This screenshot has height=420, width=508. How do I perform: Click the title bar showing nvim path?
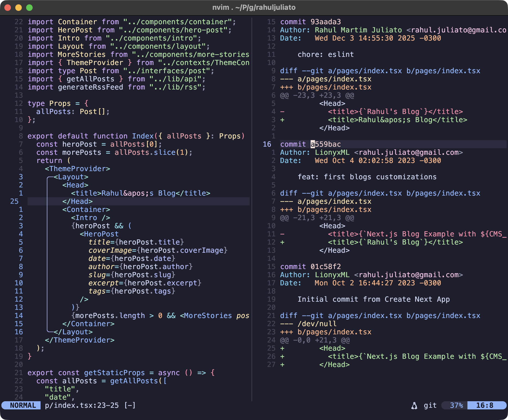(254, 8)
